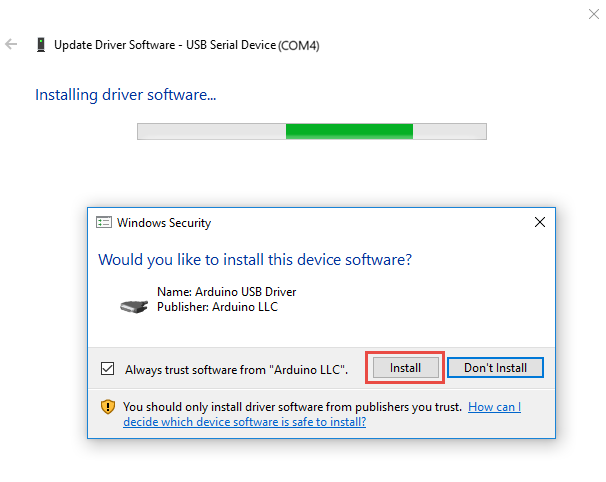Click the "Would you like to install" question text

255,260
